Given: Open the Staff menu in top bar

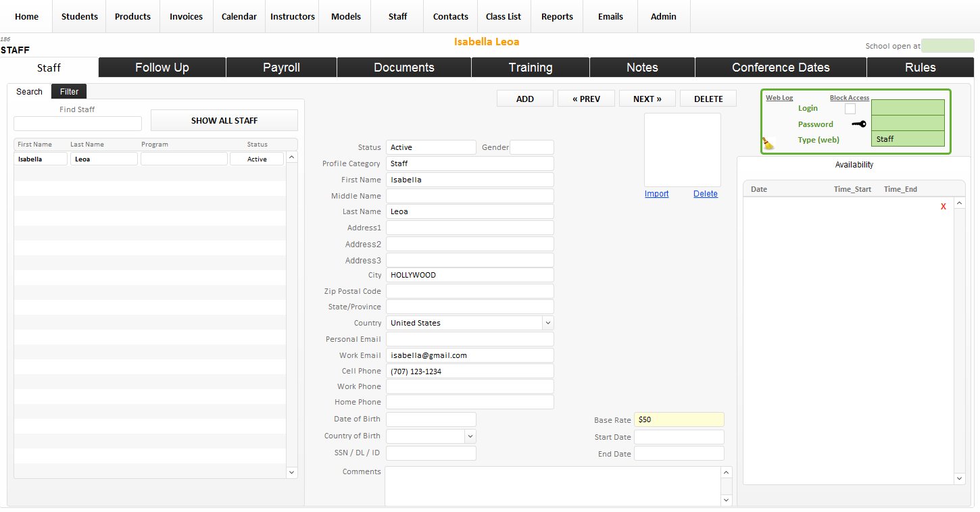Looking at the screenshot, I should point(397,16).
